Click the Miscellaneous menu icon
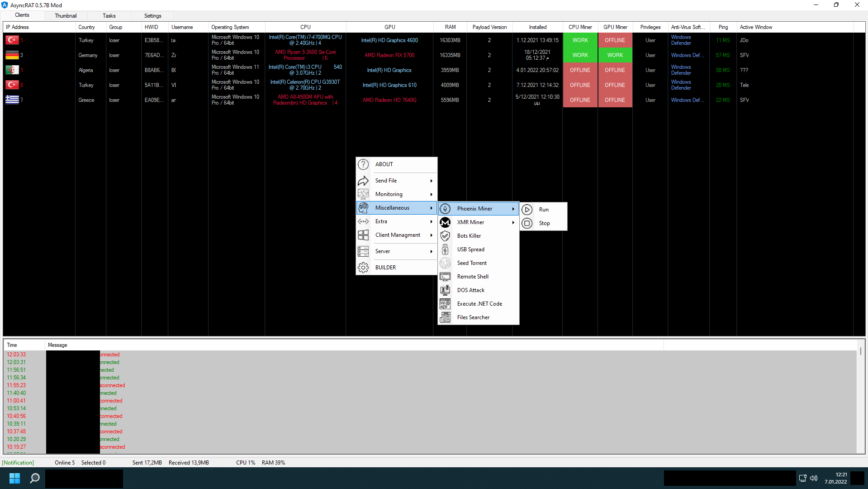Image resolution: width=868 pixels, height=489 pixels. click(x=363, y=208)
